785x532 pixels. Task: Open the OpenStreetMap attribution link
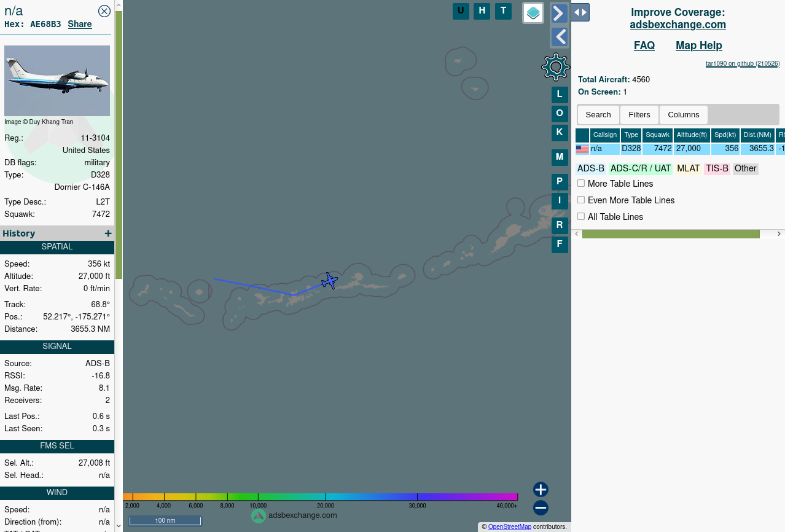(x=510, y=527)
